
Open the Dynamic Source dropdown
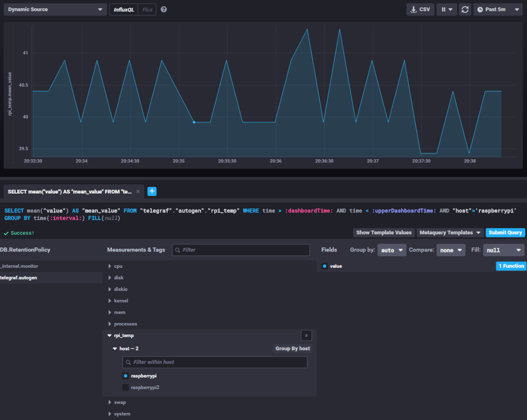click(55, 9)
